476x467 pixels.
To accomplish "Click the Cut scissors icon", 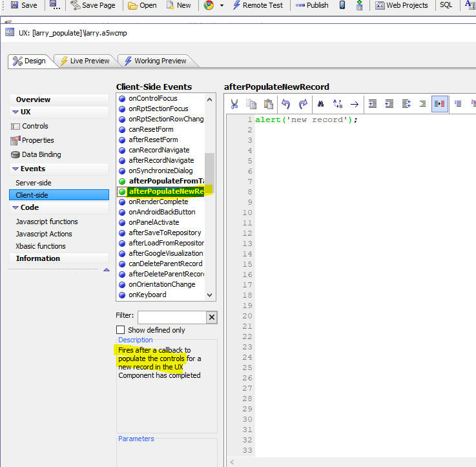I will pyautogui.click(x=234, y=104).
